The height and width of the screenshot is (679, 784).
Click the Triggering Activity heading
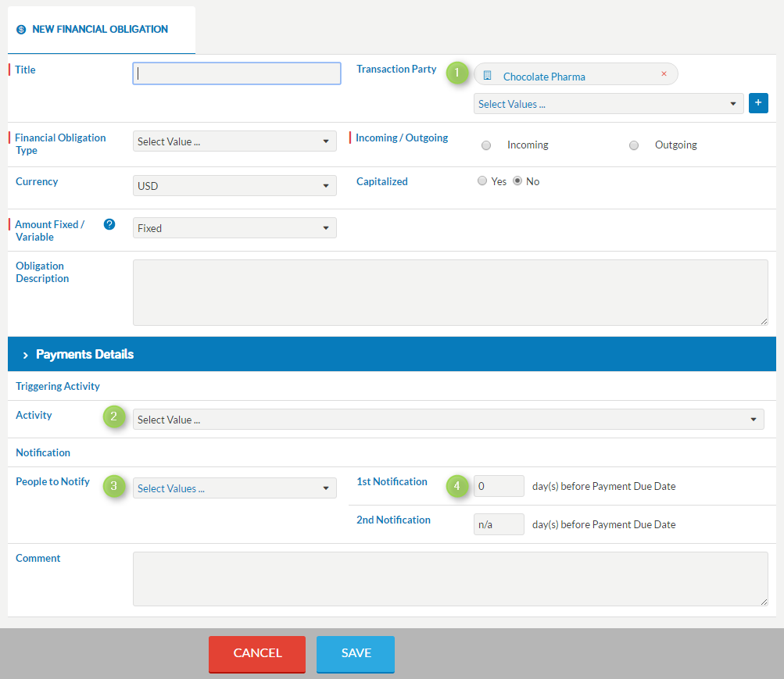point(58,386)
